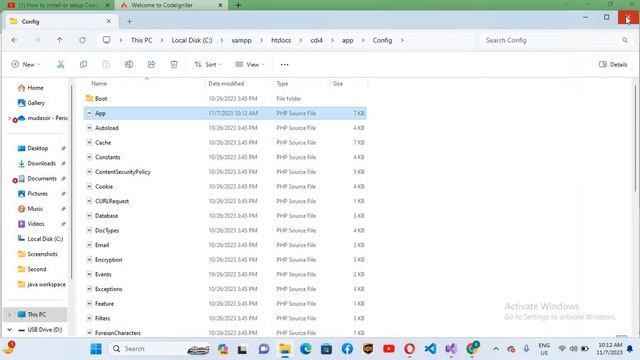Open YouTube icon on taskbar
The width and height of the screenshot is (640, 360).
pyautogui.click(x=389, y=349)
